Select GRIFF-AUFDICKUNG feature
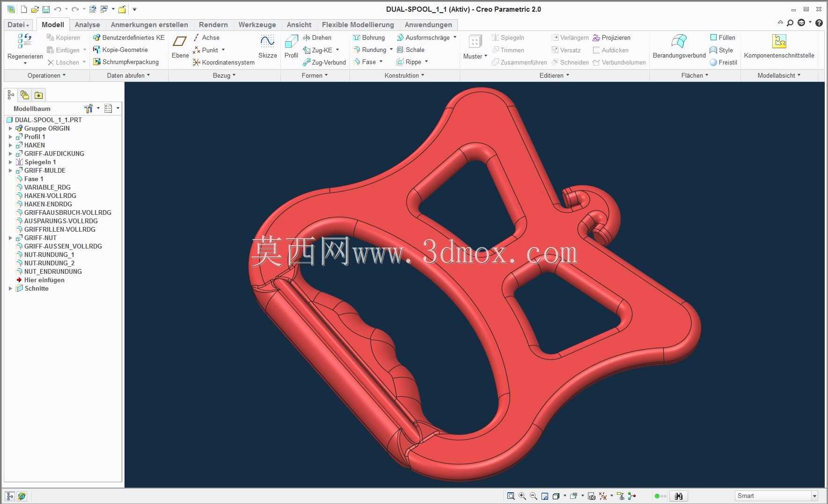828x504 pixels. coord(54,153)
